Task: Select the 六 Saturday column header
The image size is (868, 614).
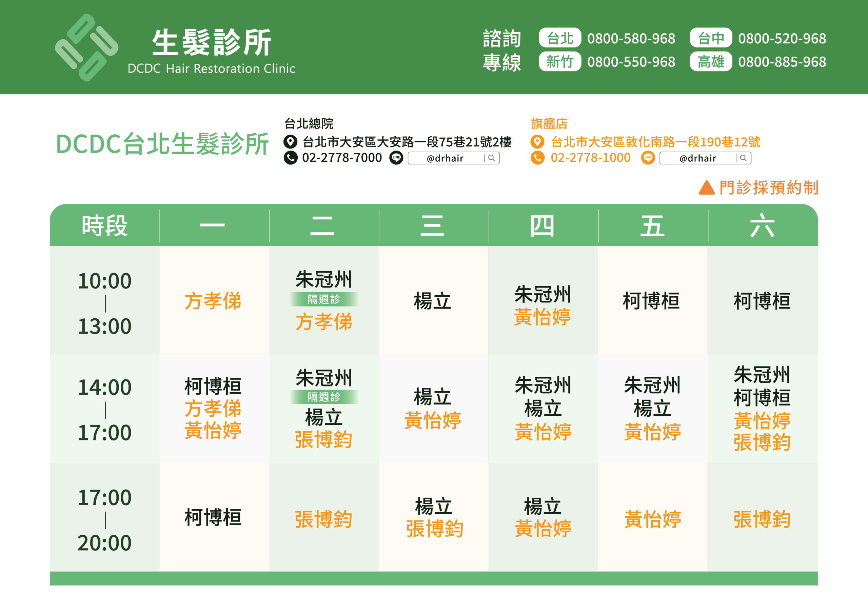Action: point(762,226)
